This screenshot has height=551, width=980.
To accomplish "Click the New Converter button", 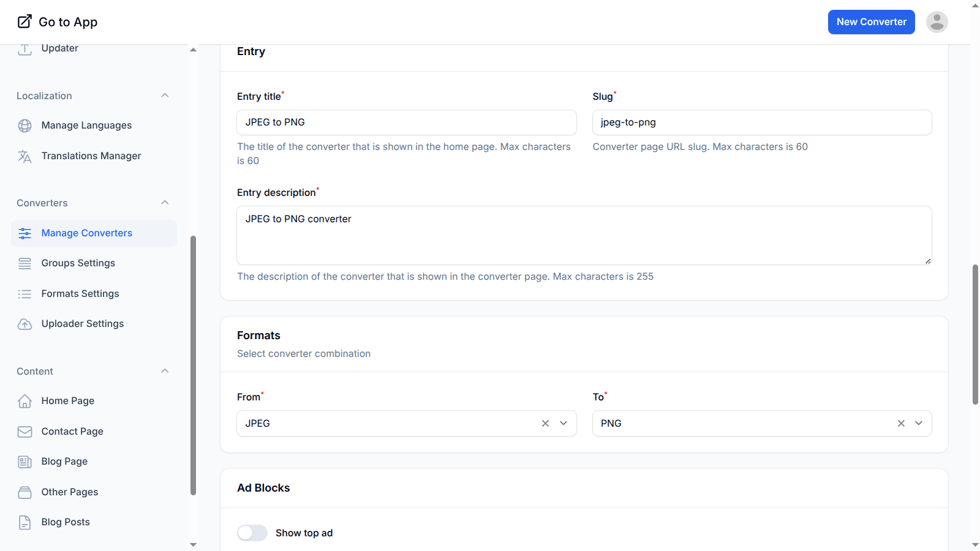I will pos(871,22).
